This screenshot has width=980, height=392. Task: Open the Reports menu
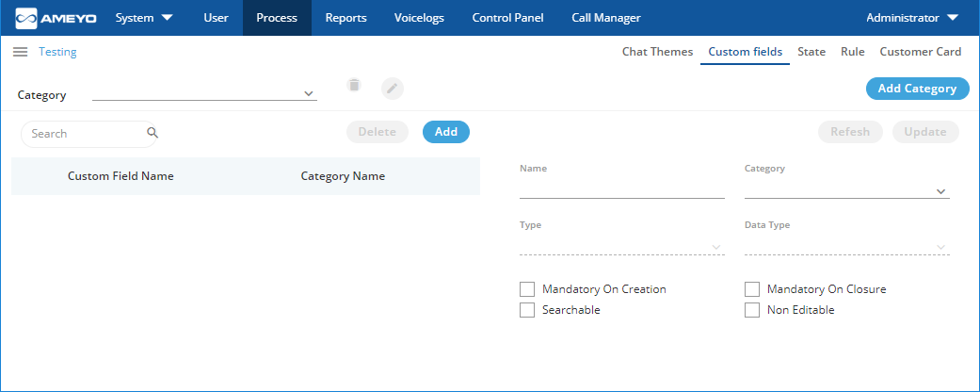click(x=345, y=18)
